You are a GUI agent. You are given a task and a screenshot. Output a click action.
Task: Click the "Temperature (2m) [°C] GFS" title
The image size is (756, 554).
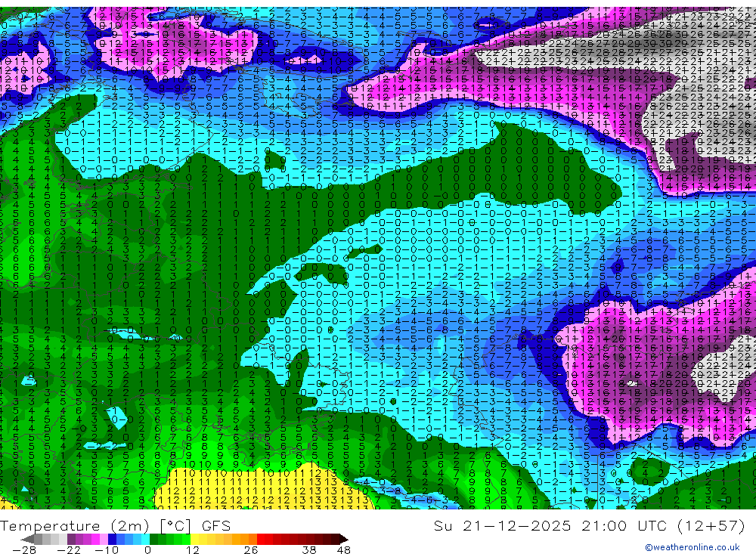click(x=115, y=525)
